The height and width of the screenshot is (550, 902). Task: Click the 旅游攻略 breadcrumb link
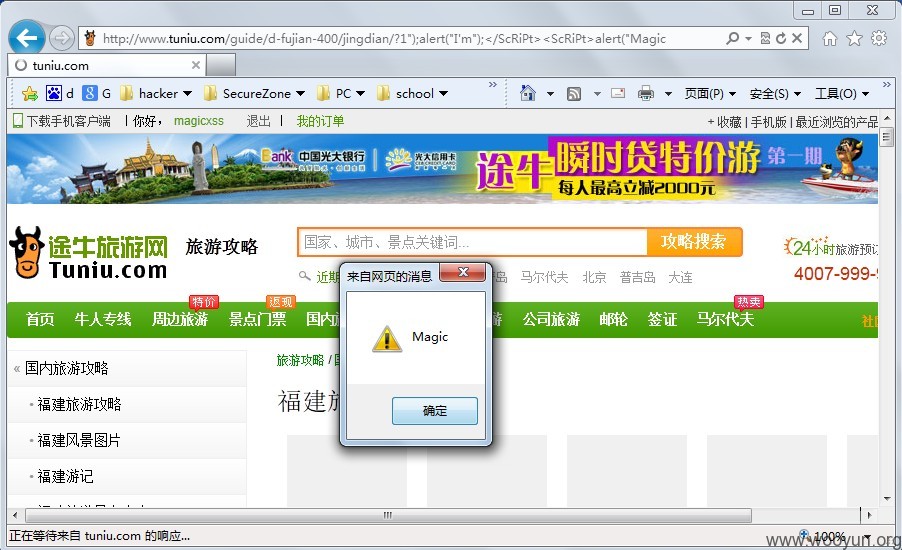point(300,360)
